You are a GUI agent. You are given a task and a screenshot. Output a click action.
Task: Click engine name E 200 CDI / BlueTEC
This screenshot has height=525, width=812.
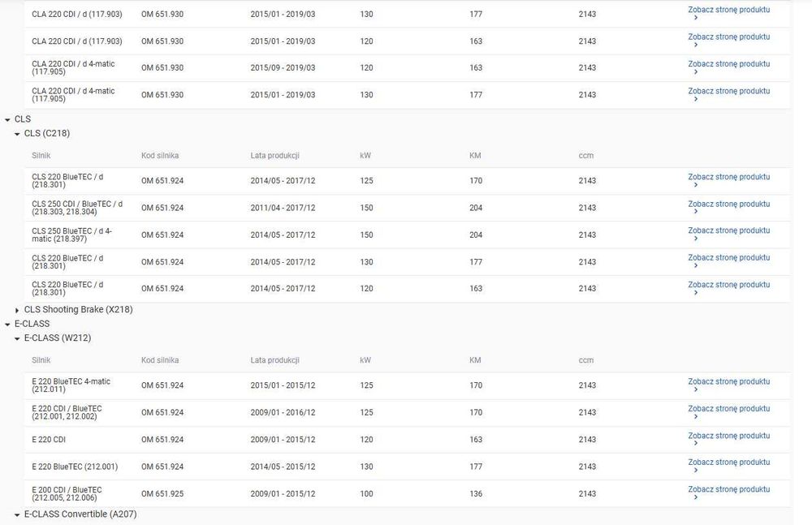coord(67,493)
